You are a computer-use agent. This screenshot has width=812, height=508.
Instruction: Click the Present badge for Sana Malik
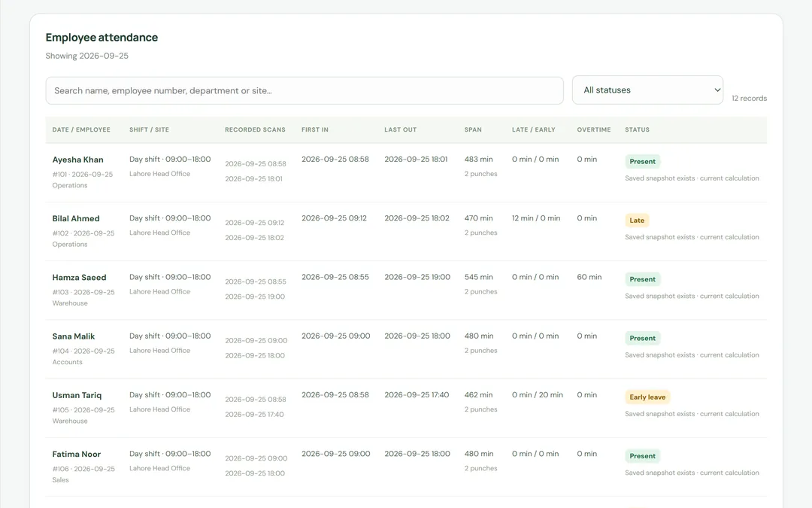pyautogui.click(x=643, y=338)
